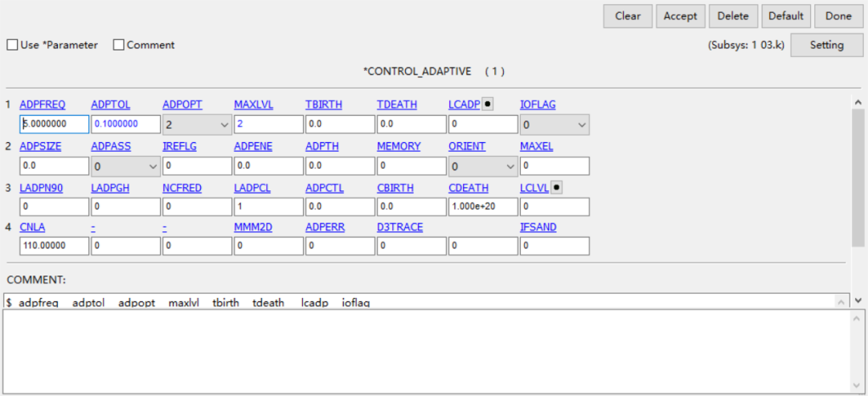Click the IFSAND input field
The height and width of the screenshot is (396, 868).
(x=555, y=246)
